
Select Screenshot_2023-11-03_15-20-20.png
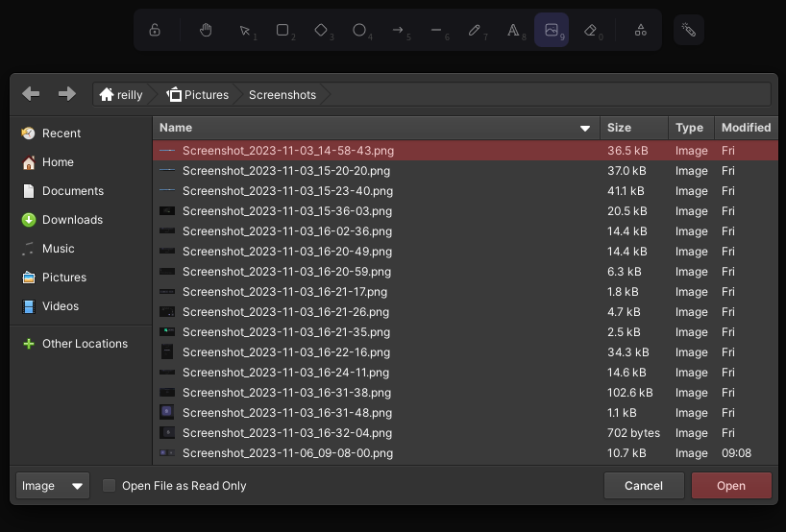tap(465, 171)
